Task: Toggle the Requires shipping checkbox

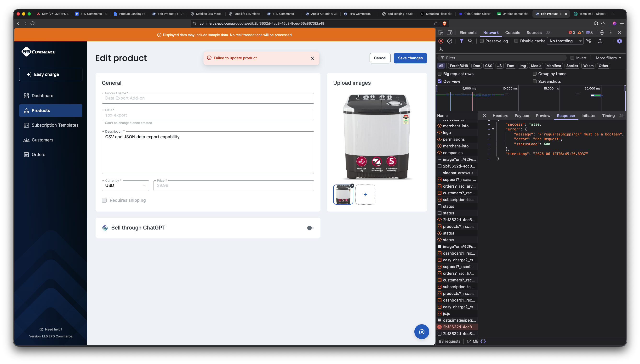Action: (104, 200)
